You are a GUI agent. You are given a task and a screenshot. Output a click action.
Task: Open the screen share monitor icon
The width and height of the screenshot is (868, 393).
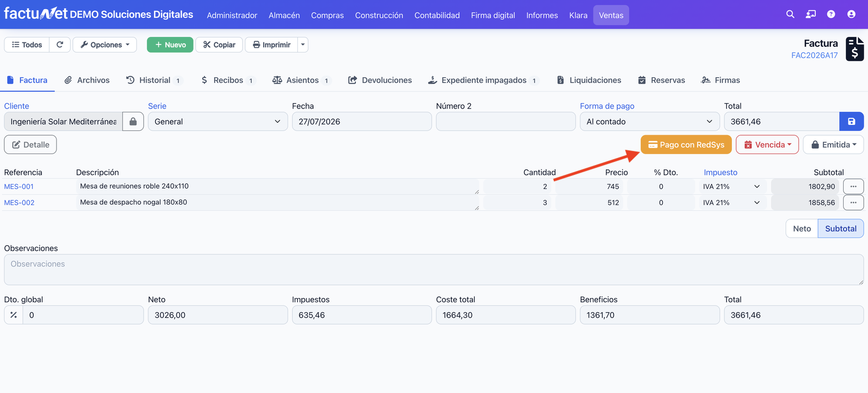tap(810, 15)
